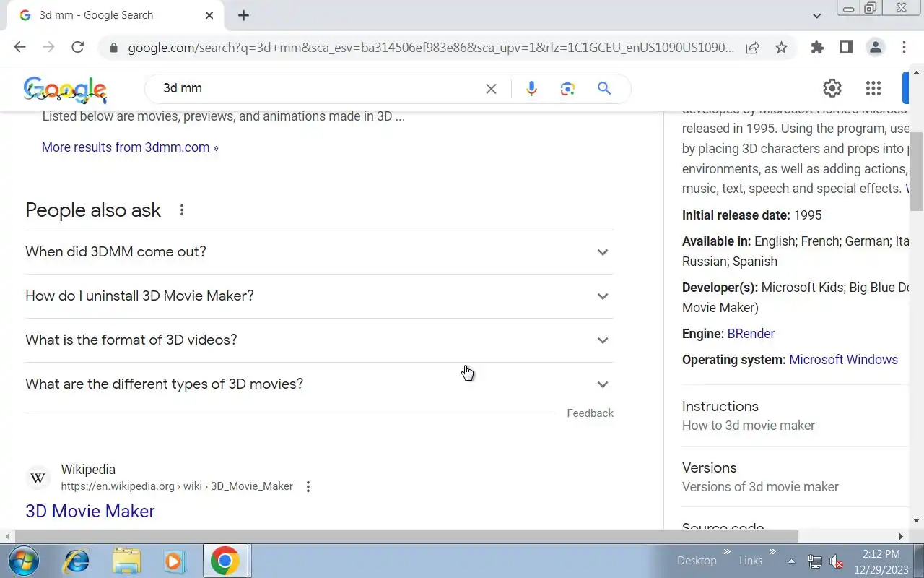
Task: Open the Microsoft Windows link
Action: point(843,360)
